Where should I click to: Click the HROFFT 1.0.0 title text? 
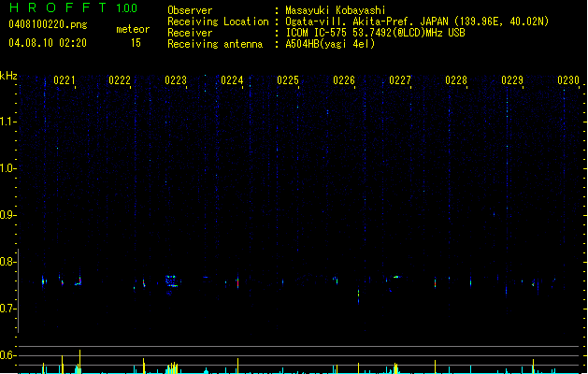73,7
